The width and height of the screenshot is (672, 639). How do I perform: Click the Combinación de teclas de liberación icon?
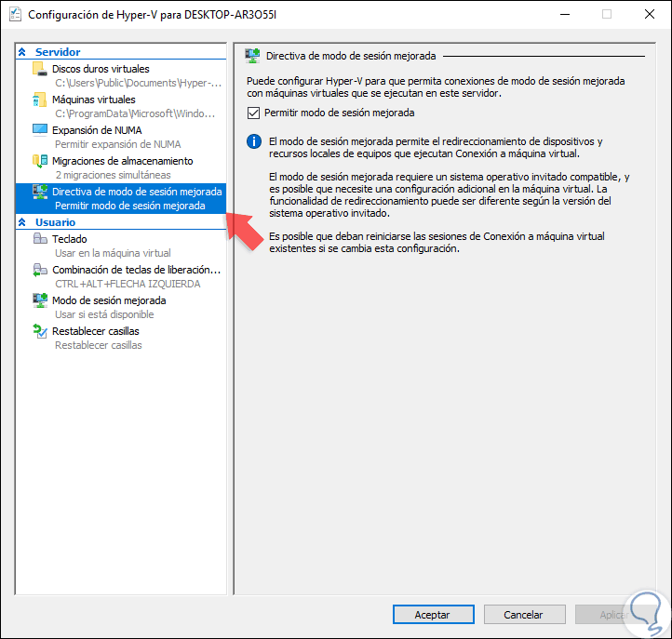coord(40,270)
